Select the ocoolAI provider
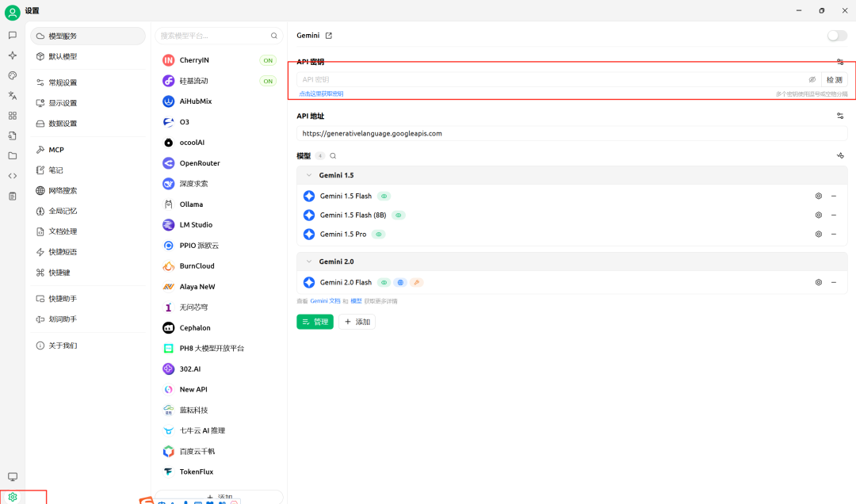 220,143
